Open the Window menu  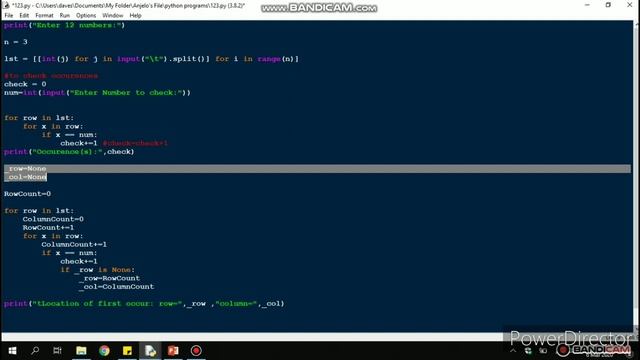113,16
